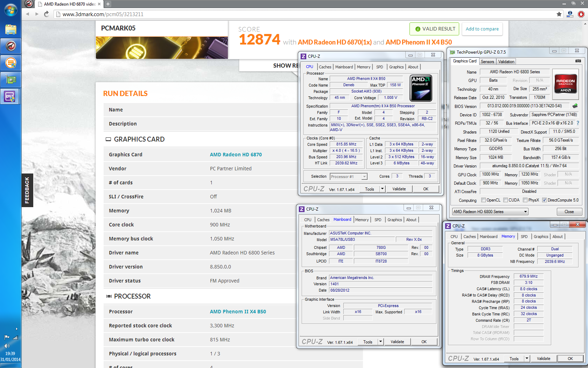Viewport: 588px width, 368px height.
Task: Click the taskbar clock showing 19:39
Action: pos(10,356)
